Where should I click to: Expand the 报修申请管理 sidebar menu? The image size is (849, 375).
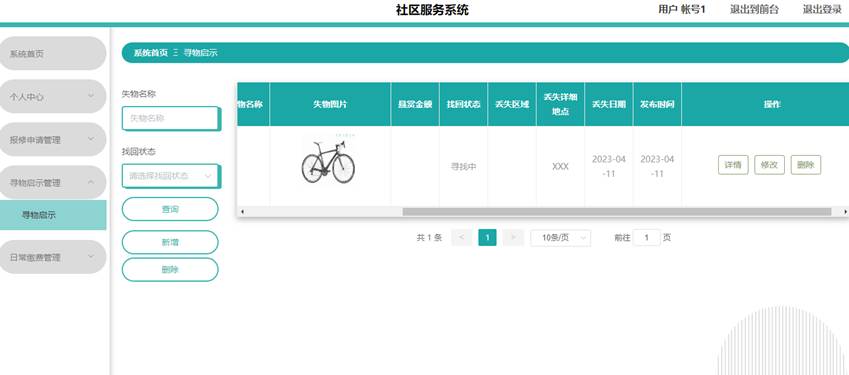tap(53, 140)
